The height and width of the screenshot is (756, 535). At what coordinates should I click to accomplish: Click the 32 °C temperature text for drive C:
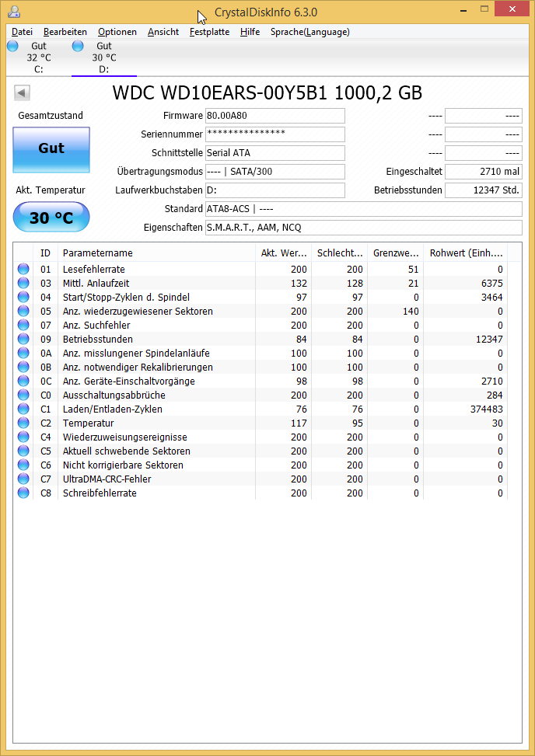(39, 57)
